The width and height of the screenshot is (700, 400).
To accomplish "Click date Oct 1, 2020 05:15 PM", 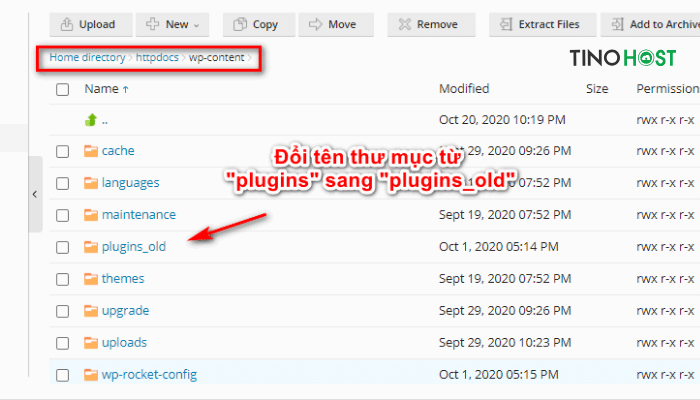I will 499,375.
